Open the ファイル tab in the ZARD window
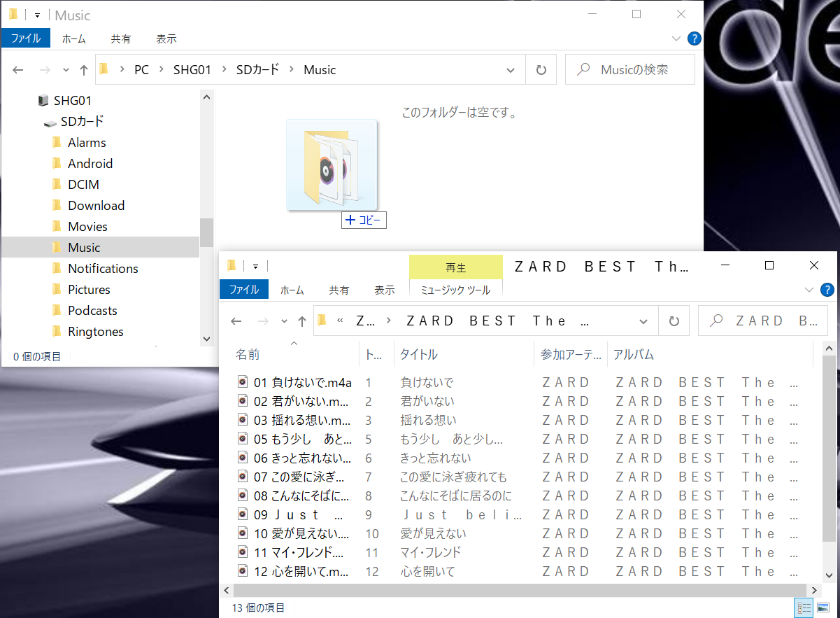840x618 pixels. pyautogui.click(x=244, y=289)
